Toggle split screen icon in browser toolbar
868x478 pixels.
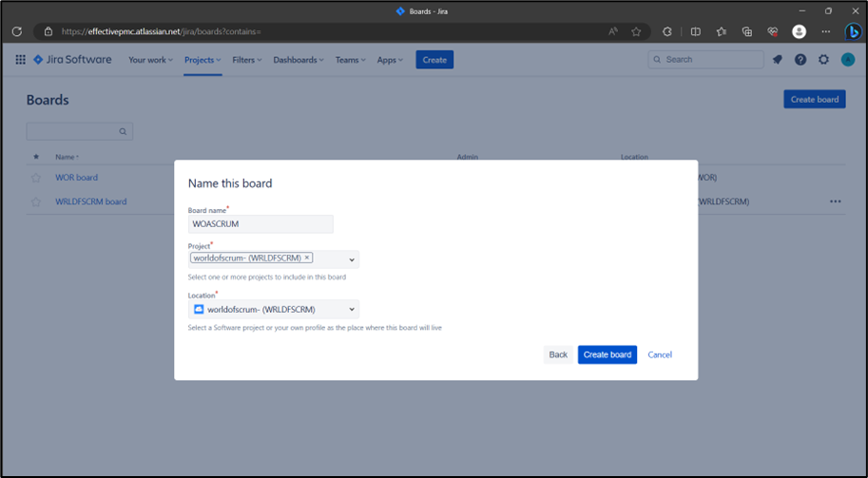[x=696, y=31]
